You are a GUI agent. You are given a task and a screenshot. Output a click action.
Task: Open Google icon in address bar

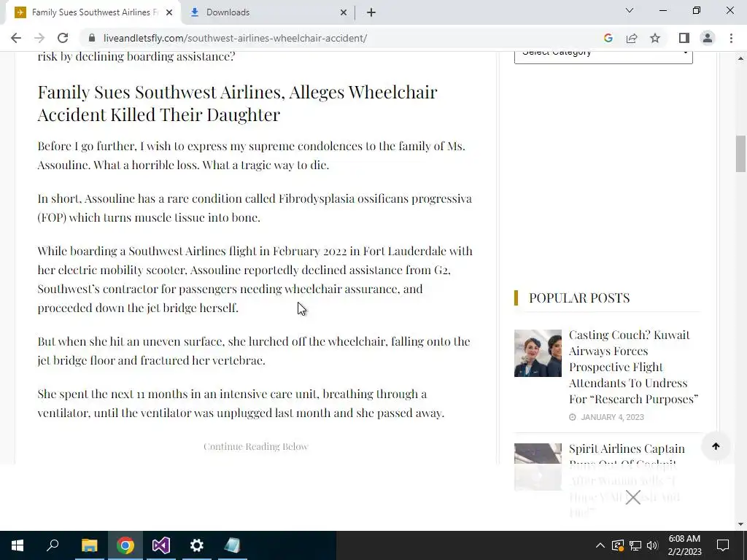point(608,38)
